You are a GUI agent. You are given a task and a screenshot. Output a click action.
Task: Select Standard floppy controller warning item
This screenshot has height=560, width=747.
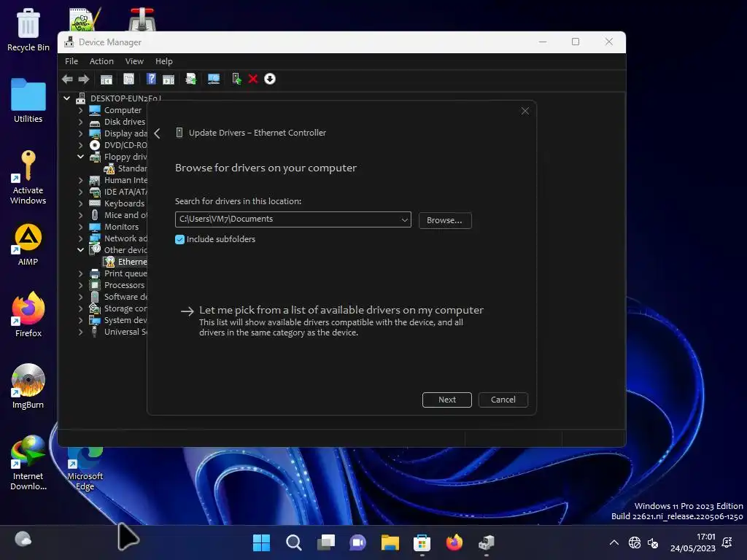click(125, 168)
